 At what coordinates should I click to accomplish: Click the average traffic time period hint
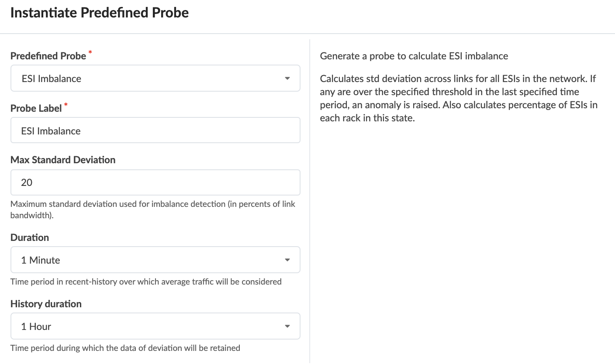(146, 282)
